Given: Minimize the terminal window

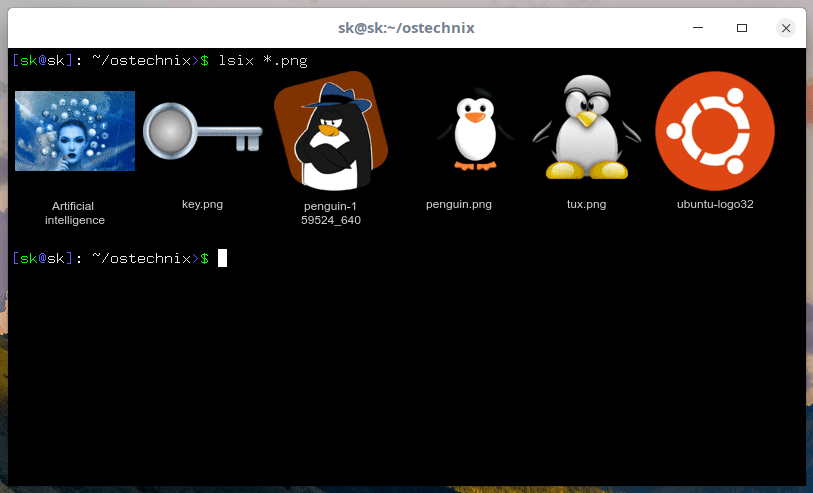Looking at the screenshot, I should (x=698, y=28).
